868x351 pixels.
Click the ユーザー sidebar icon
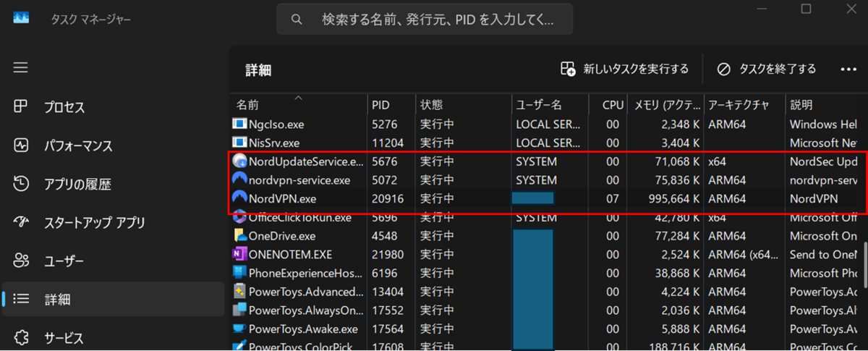(x=21, y=261)
